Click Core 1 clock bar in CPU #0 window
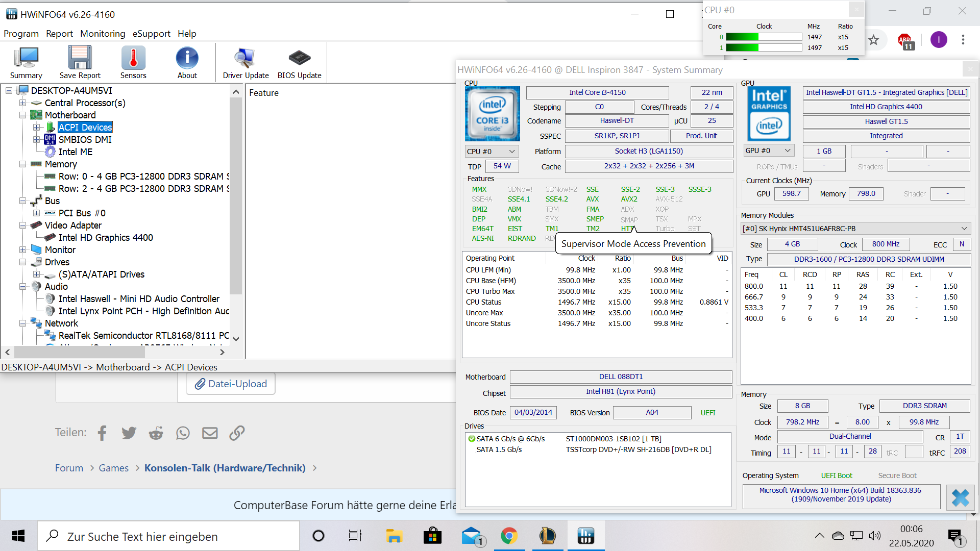The width and height of the screenshot is (980, 551). (x=764, y=47)
